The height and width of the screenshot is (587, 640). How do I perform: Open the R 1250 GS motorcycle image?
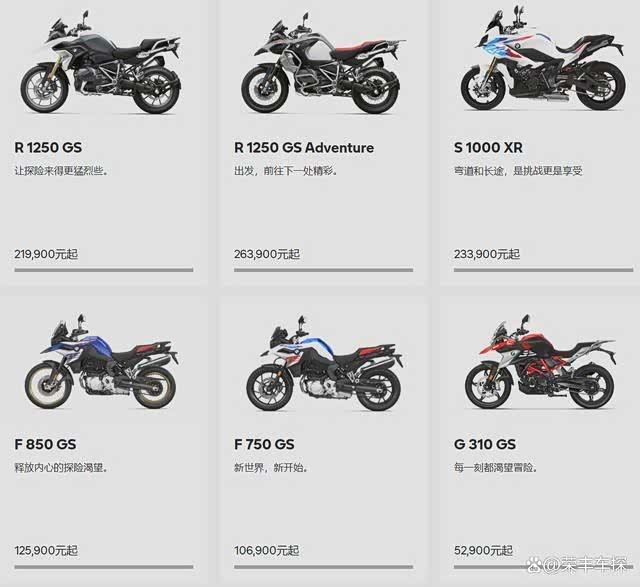(x=100, y=62)
